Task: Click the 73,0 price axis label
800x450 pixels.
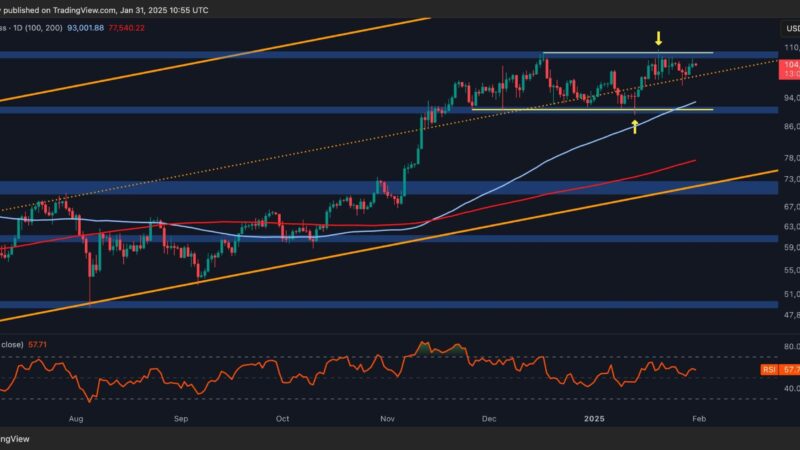Action: (792, 179)
